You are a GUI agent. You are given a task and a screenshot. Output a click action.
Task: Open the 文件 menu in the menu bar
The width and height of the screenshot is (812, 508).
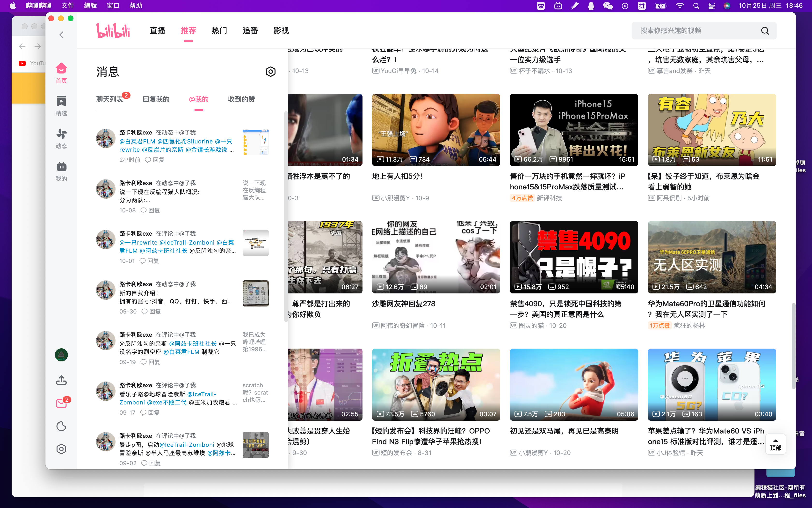coord(67,6)
